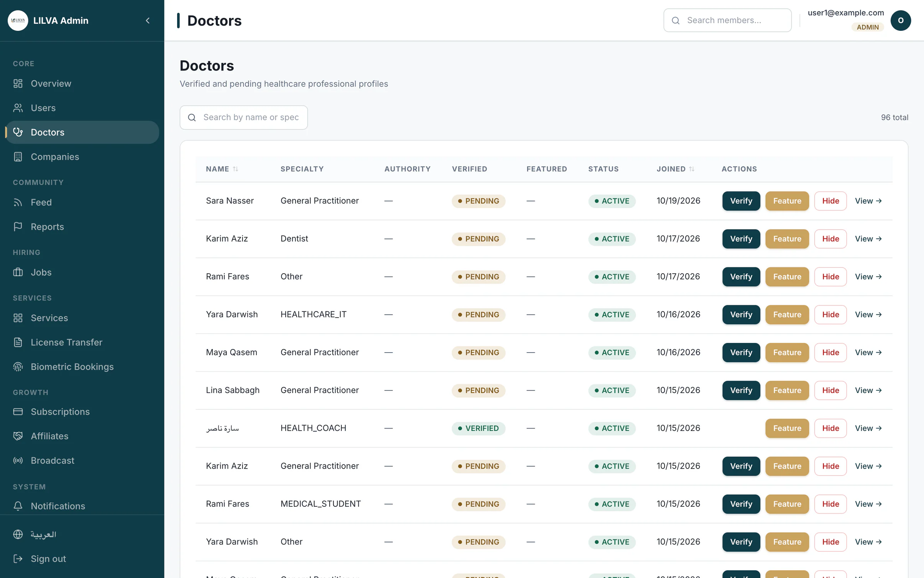Click the ADMIN role badge
924x578 pixels.
[x=867, y=27]
